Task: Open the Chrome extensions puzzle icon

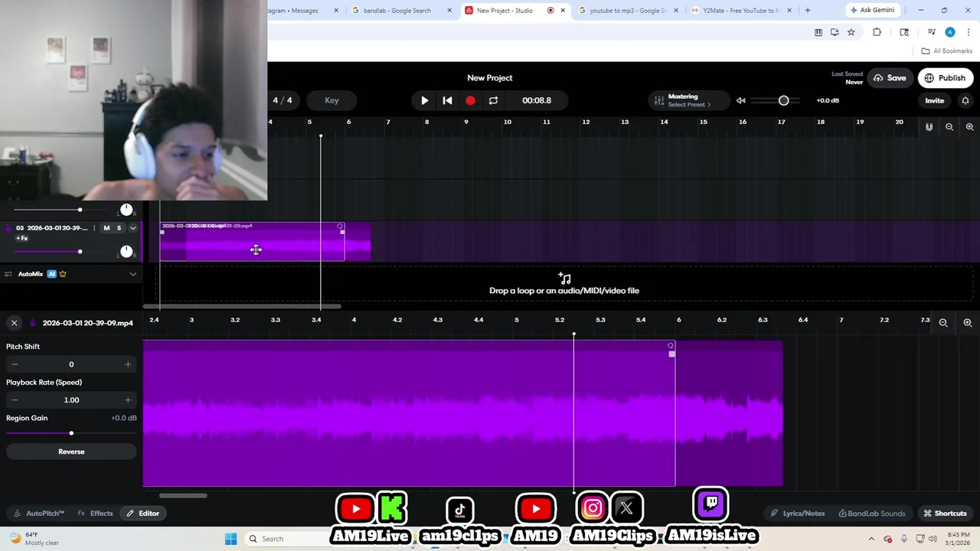Action: tap(877, 32)
